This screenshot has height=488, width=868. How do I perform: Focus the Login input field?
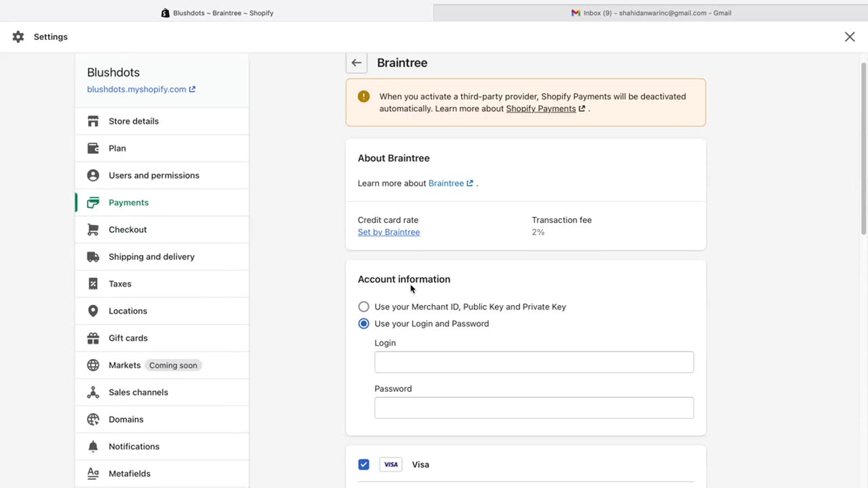pyautogui.click(x=534, y=362)
